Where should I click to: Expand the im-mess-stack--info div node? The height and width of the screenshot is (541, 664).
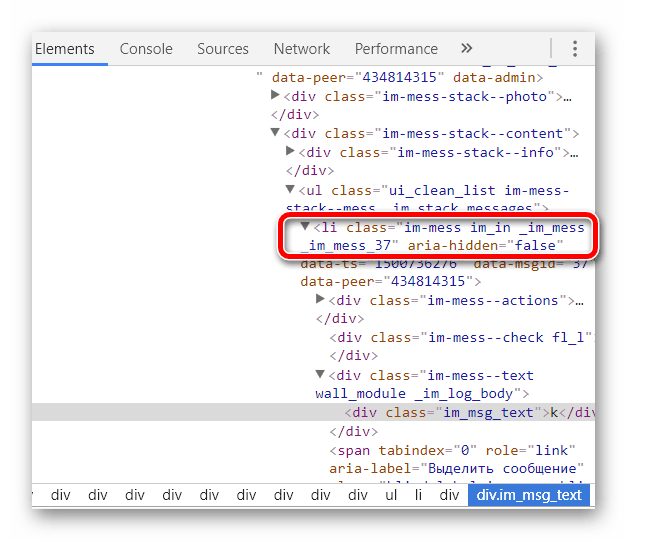291,152
